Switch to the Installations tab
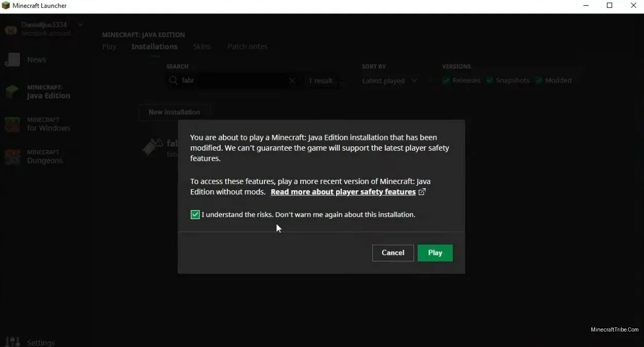The width and height of the screenshot is (644, 347). [x=154, y=46]
